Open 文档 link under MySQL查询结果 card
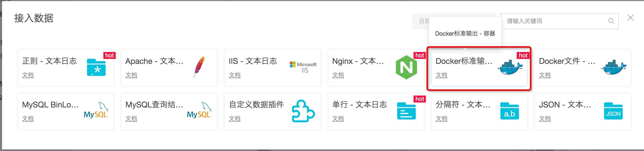 coord(131,119)
